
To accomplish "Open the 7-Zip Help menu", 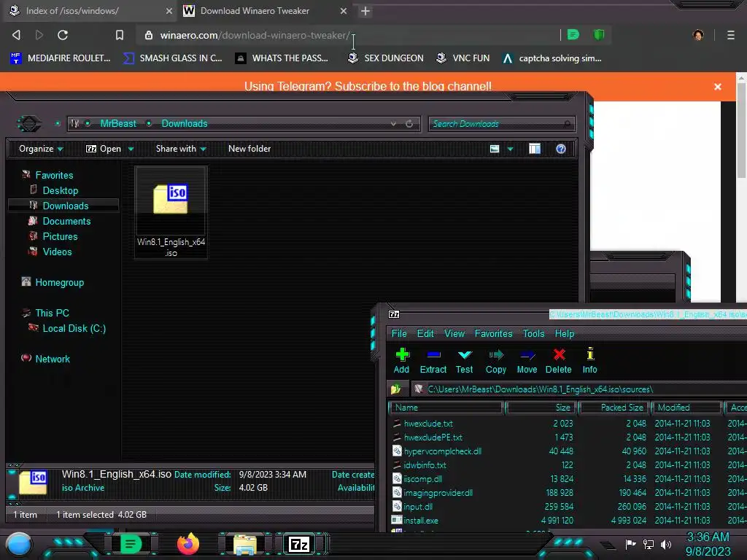I will pyautogui.click(x=565, y=333).
